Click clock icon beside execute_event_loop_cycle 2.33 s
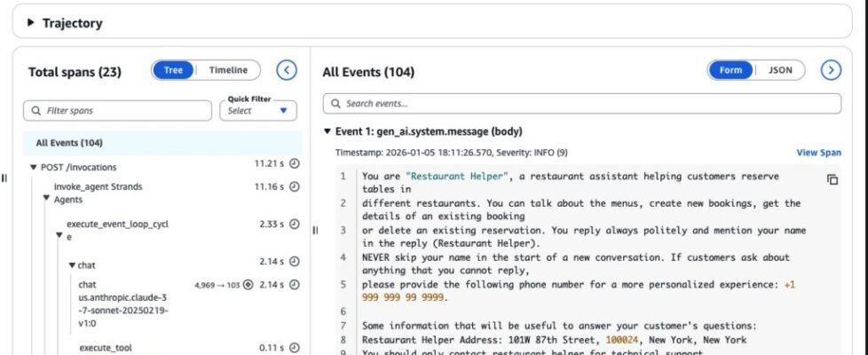868x355 pixels. point(295,225)
